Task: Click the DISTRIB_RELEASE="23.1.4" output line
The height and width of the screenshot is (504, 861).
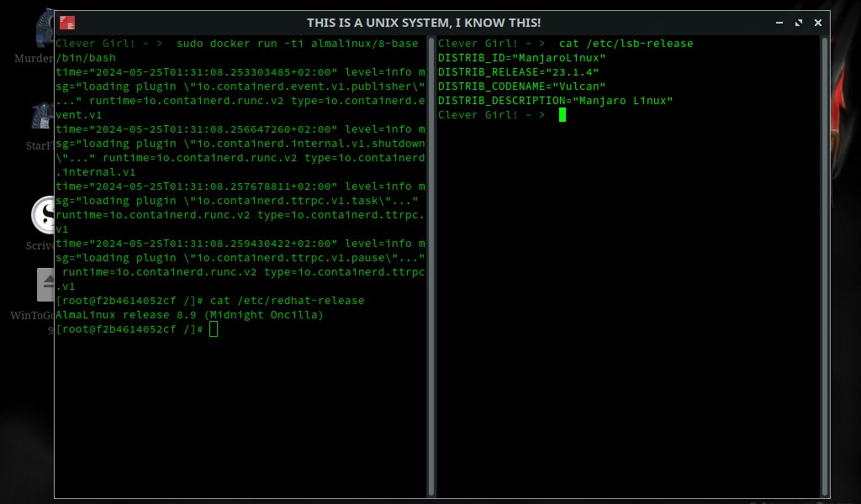Action: 519,72
